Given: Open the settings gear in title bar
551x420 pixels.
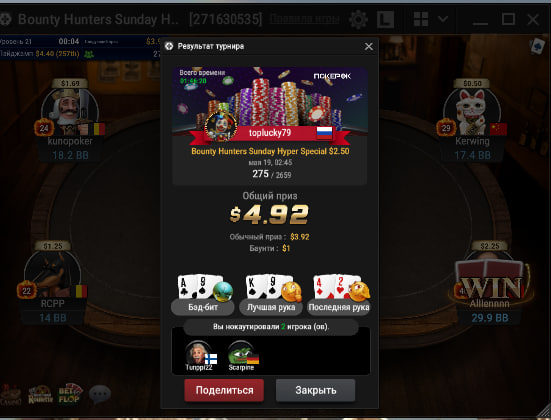Looking at the screenshot, I should (358, 19).
